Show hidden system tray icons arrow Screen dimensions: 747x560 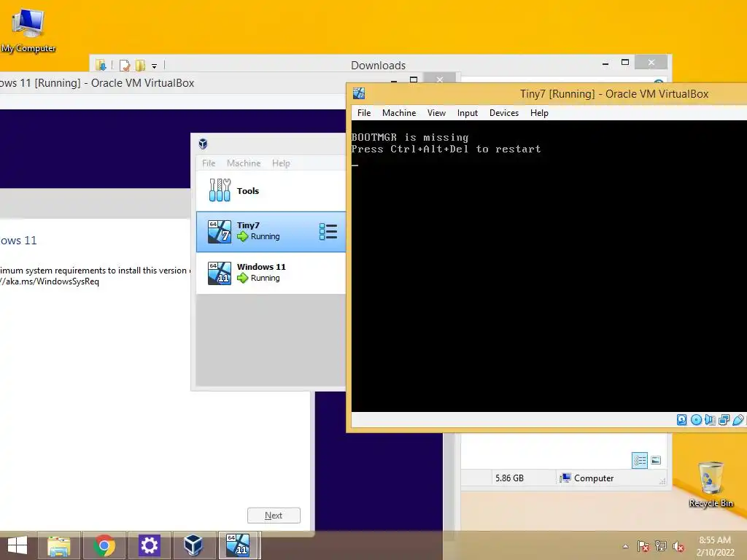pos(625,546)
